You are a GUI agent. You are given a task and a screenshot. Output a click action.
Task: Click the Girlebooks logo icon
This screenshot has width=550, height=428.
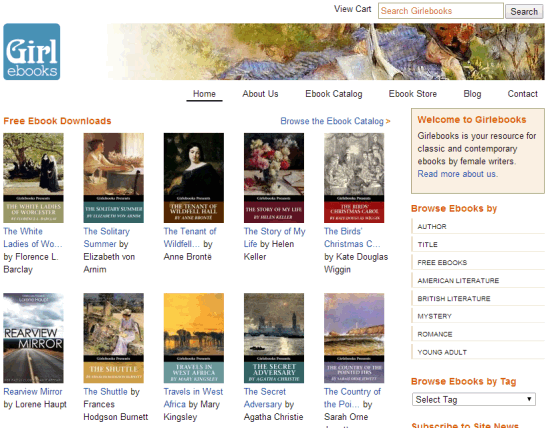(32, 52)
